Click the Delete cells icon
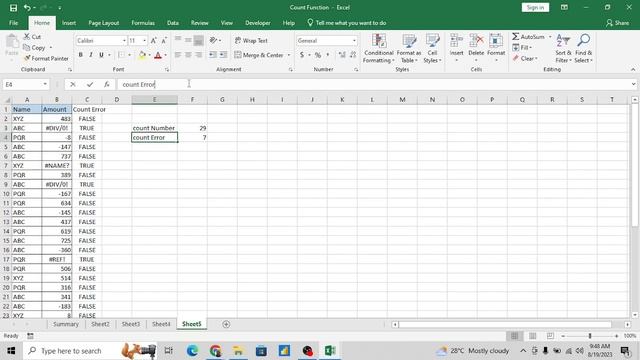This screenshot has width=640, height=360. click(476, 41)
